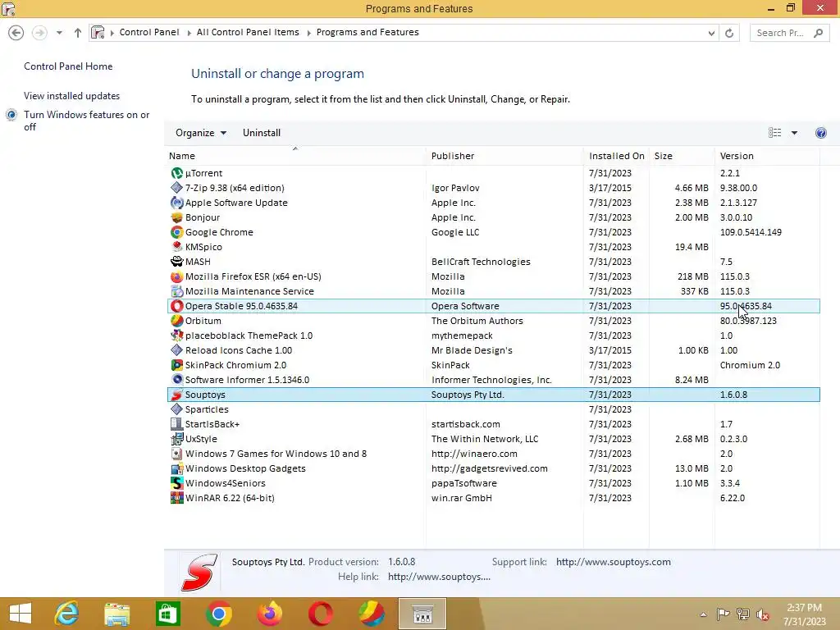This screenshot has width=840, height=630.
Task: Expand the address bar history dropdown
Action: (711, 33)
